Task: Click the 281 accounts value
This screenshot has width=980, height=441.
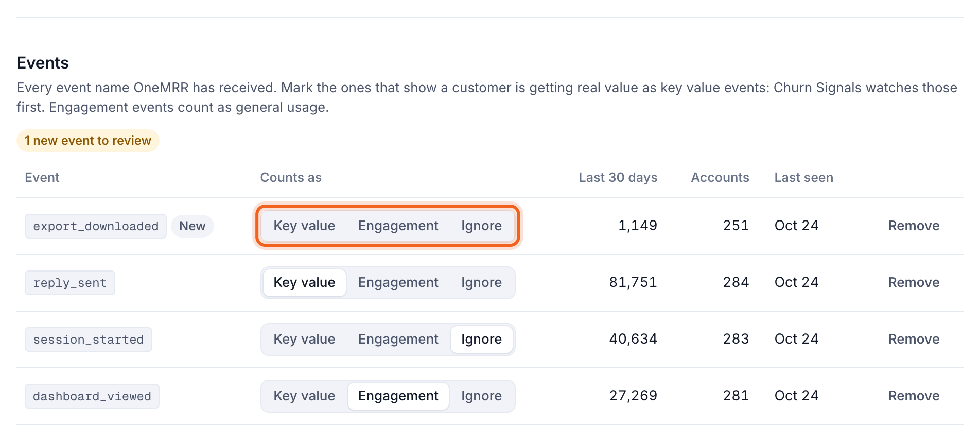Action: tap(736, 396)
